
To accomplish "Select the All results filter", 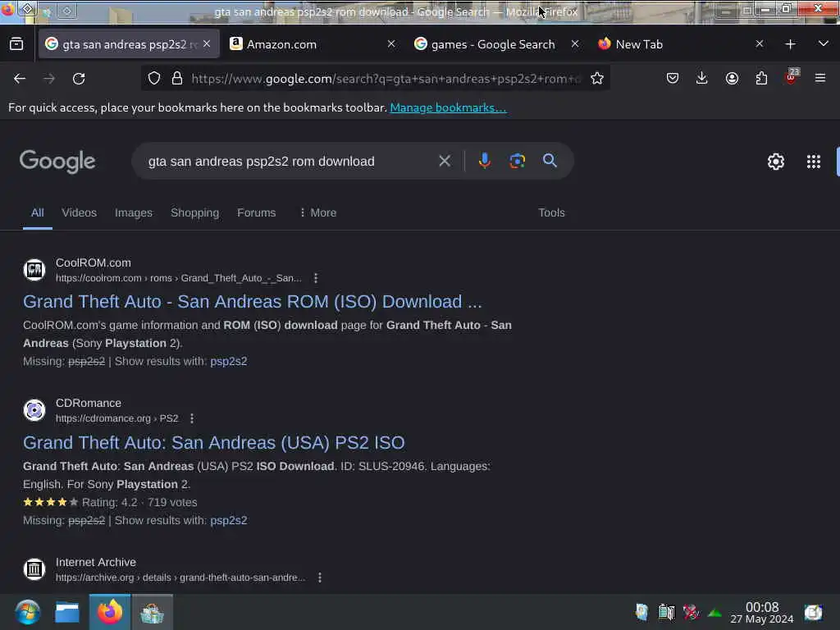I will (38, 212).
